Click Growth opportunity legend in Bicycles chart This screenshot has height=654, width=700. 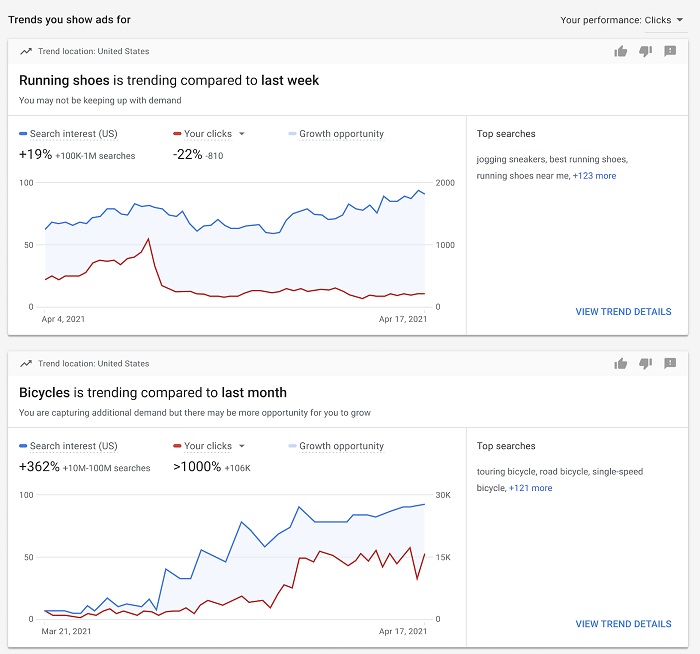341,446
